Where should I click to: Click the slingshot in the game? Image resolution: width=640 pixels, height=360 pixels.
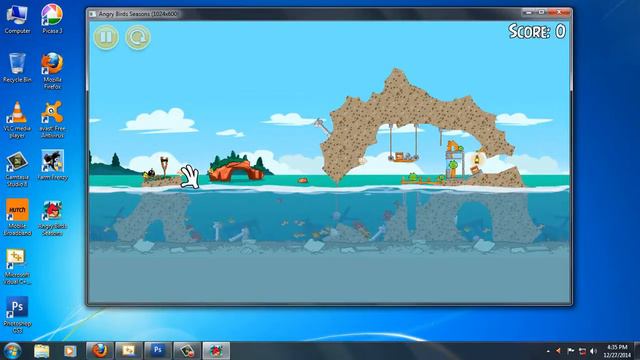click(164, 166)
